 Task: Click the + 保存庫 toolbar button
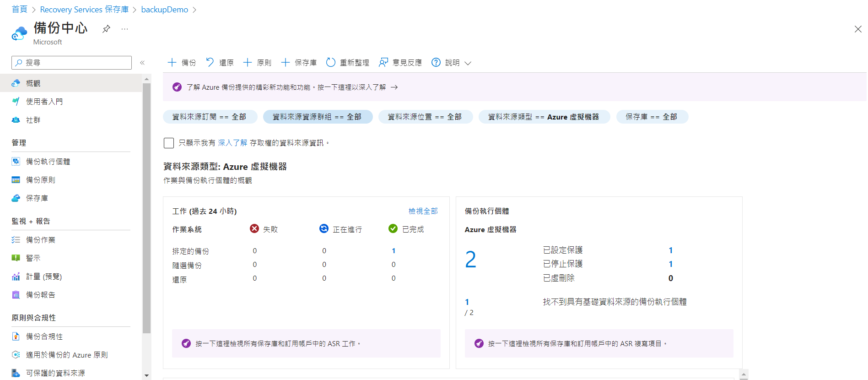click(299, 63)
